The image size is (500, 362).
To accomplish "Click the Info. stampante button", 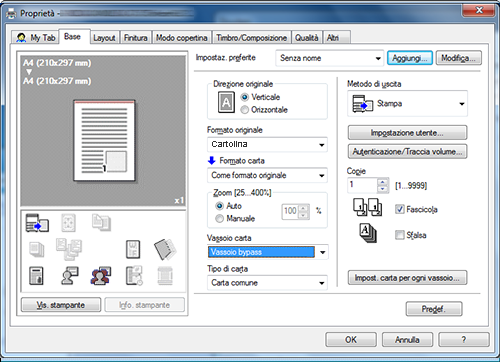I will (145, 305).
